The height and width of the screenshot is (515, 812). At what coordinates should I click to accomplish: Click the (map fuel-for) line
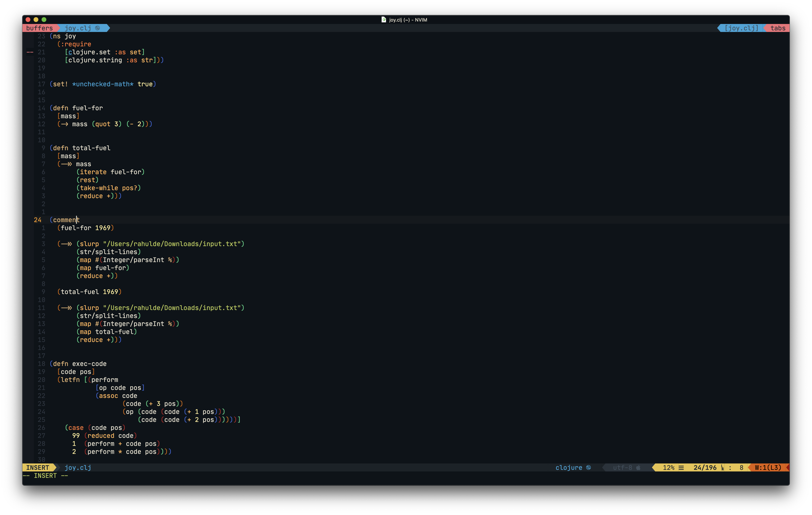point(103,268)
